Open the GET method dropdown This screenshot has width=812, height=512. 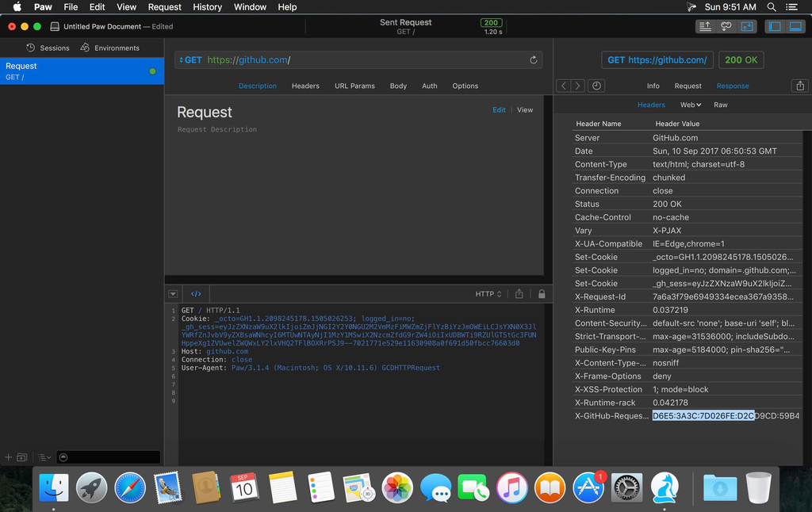coord(190,60)
